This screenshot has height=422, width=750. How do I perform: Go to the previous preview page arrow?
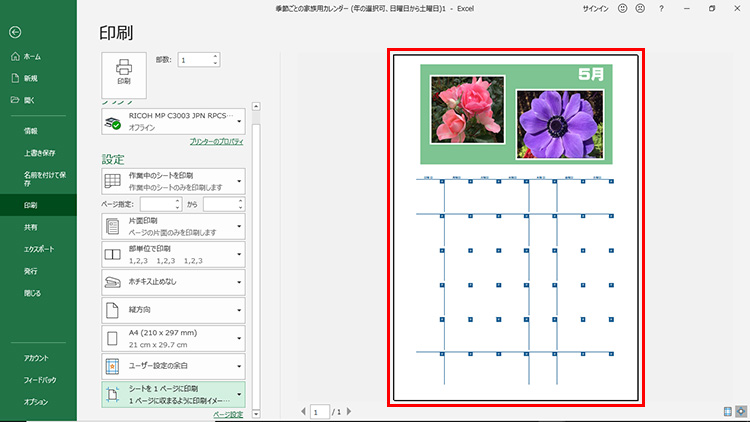[x=303, y=411]
